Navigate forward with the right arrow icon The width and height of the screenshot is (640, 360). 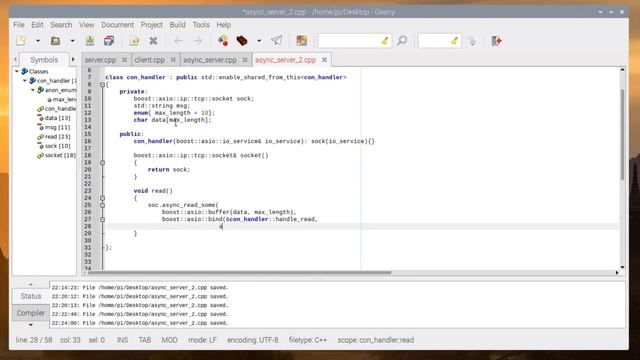[198, 40]
